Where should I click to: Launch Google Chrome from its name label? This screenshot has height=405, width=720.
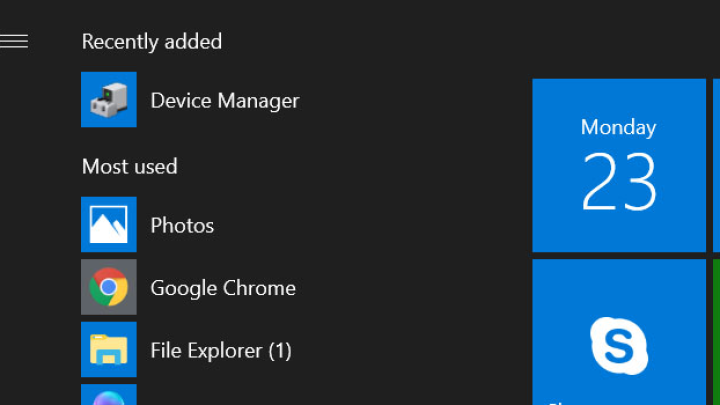(x=223, y=288)
